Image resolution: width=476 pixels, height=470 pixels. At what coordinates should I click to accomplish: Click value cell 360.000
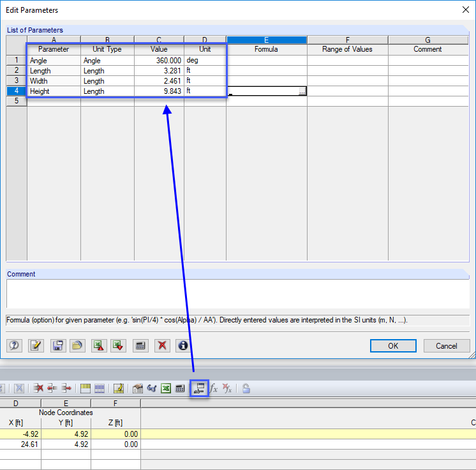(x=159, y=61)
